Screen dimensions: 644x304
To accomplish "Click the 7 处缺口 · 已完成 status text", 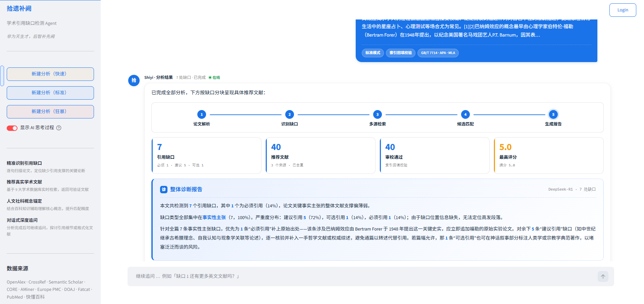I will click(191, 78).
